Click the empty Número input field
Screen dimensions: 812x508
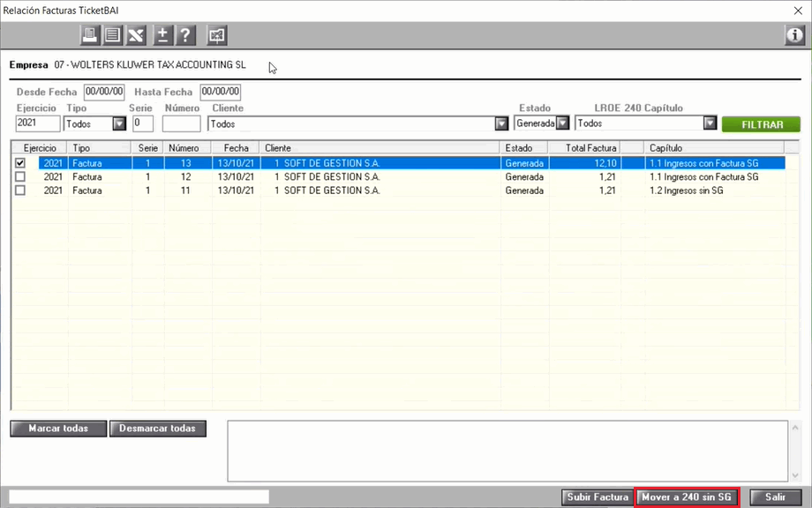[x=181, y=123]
